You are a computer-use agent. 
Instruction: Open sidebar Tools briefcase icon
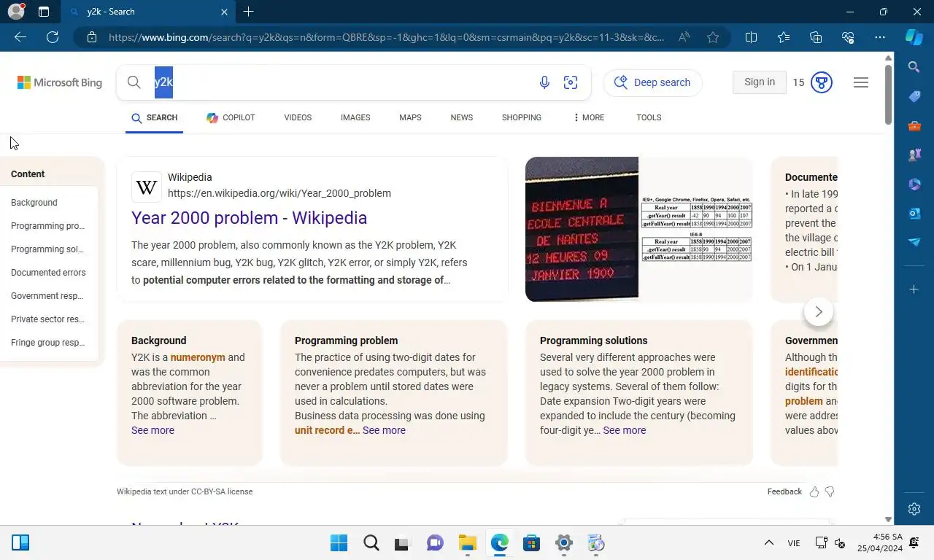pos(914,125)
